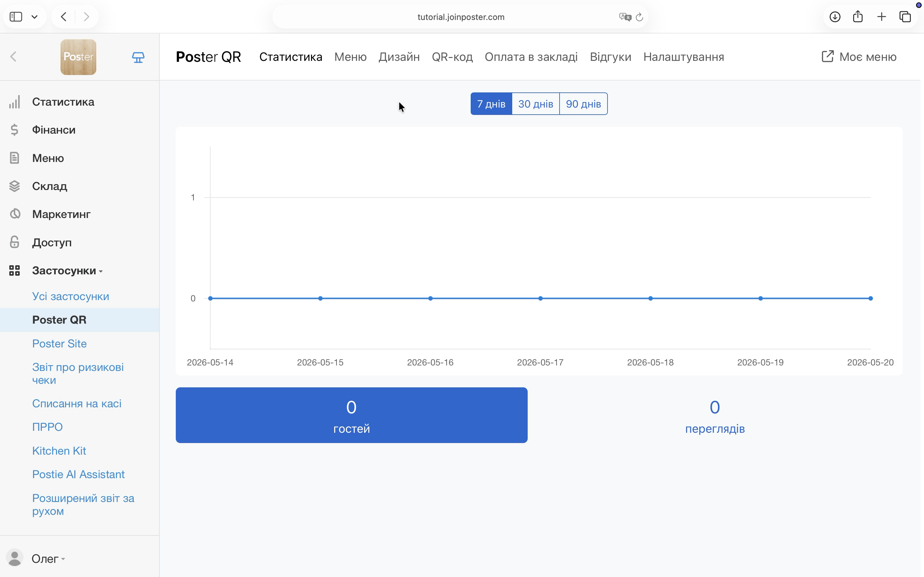Click the Safari share icon
The height and width of the screenshot is (577, 924).
pos(858,16)
